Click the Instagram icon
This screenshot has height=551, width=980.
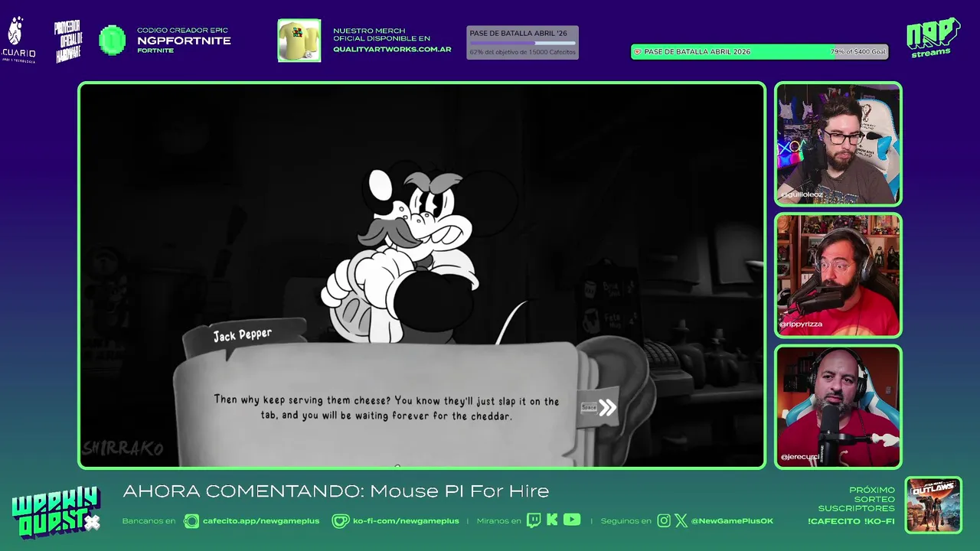pos(664,521)
